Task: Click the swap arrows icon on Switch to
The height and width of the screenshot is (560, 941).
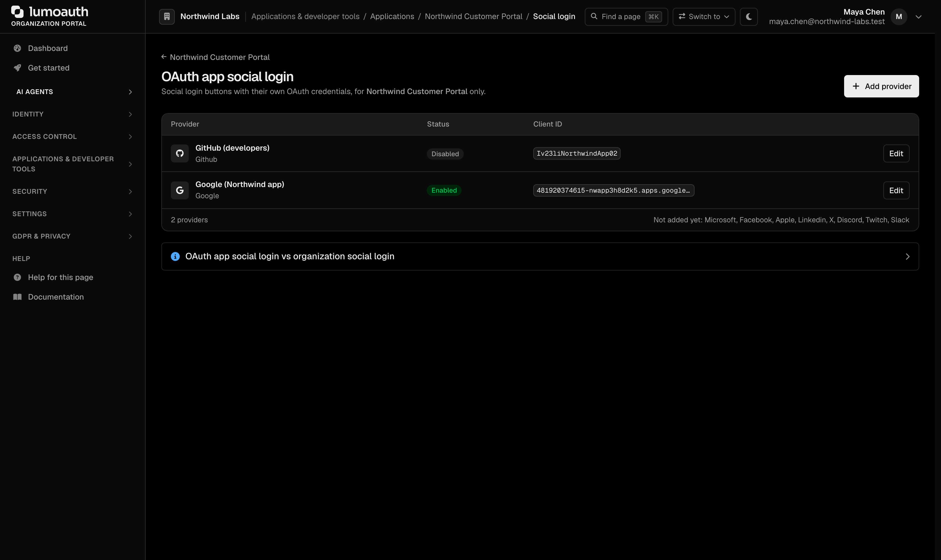Action: click(x=682, y=16)
